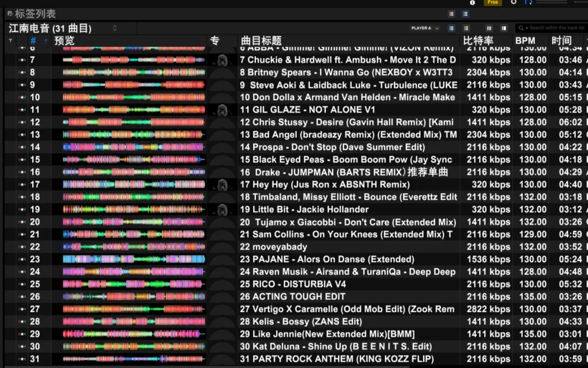Click the 129.00 BPM value of track 21
Screen dimensions: 588x368
[532, 234]
